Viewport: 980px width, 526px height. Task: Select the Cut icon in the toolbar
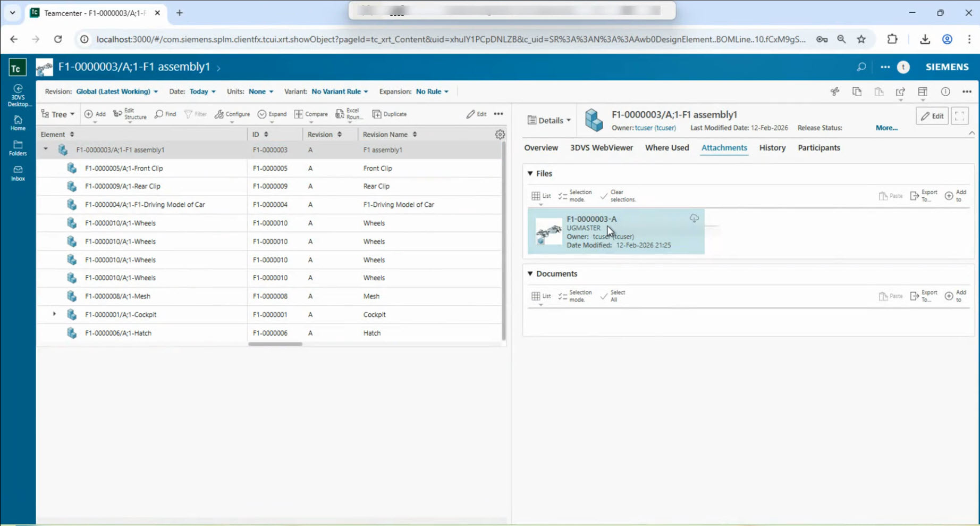(x=835, y=91)
